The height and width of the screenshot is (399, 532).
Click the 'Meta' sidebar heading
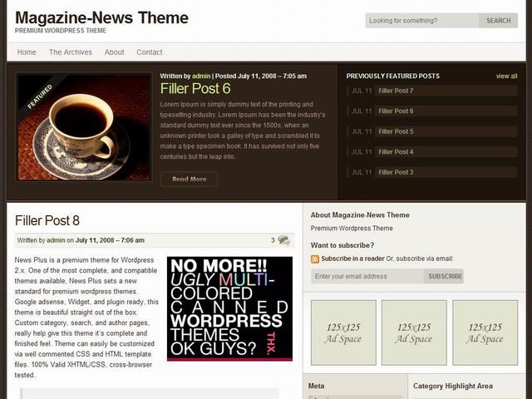(316, 386)
